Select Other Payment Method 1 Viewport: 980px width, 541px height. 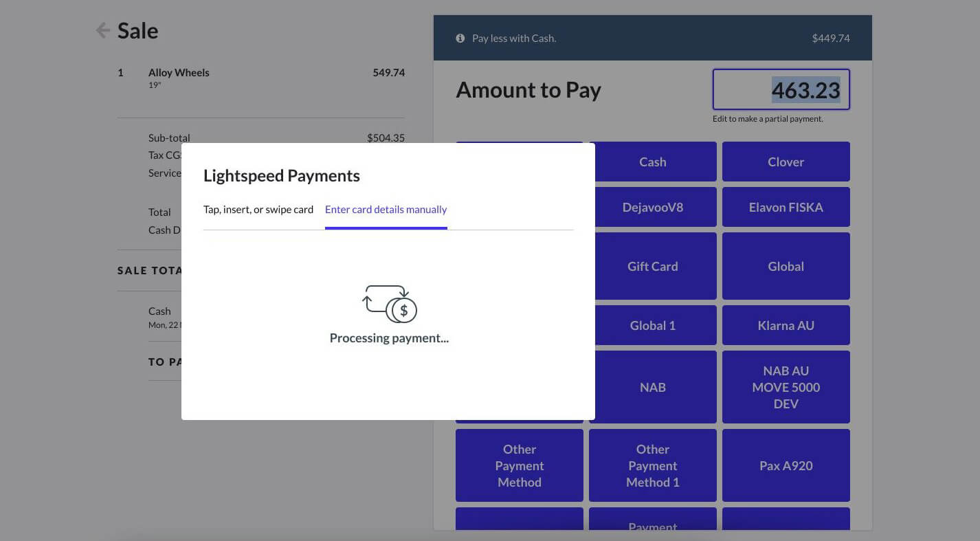pos(652,465)
